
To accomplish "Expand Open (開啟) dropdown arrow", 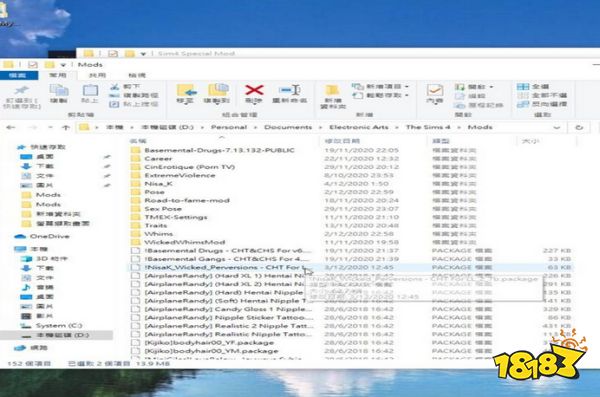I will coord(491,87).
